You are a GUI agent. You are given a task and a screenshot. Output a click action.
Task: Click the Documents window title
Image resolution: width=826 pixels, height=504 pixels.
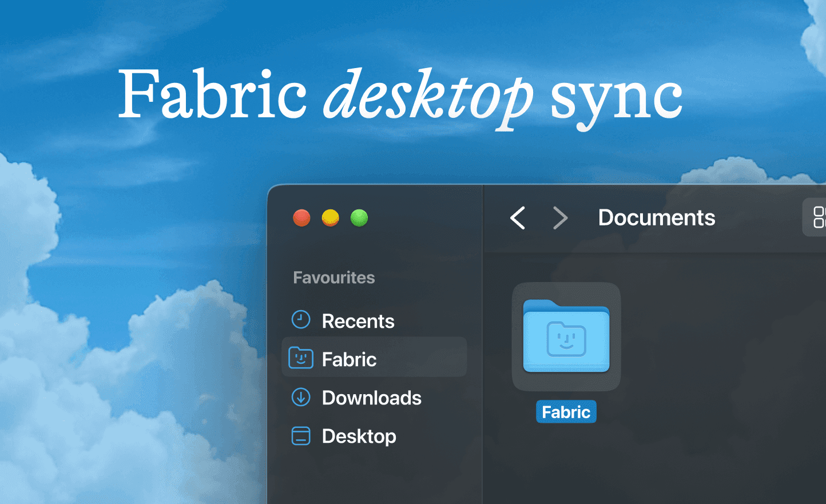(x=657, y=217)
